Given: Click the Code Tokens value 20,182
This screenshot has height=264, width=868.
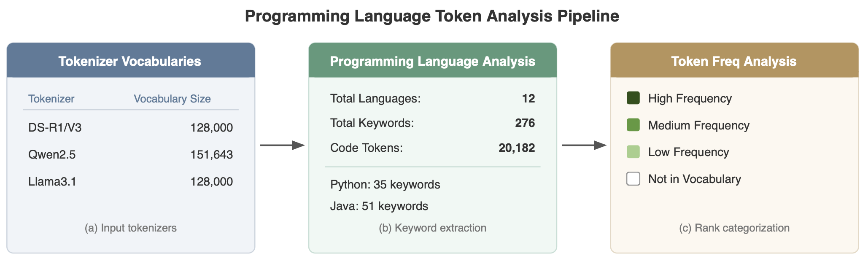Looking at the screenshot, I should 517,148.
